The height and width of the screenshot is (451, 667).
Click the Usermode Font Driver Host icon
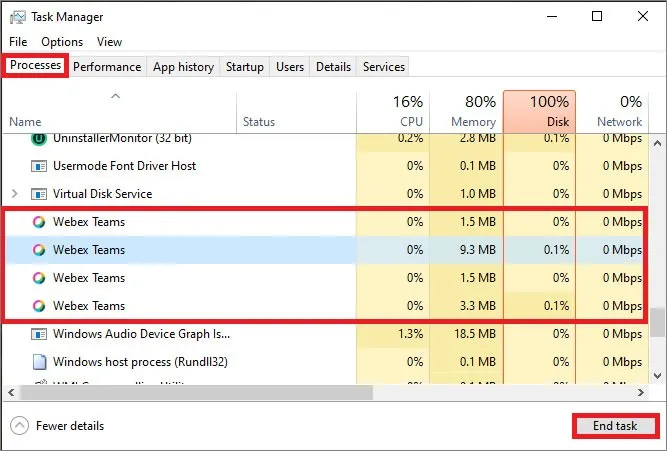click(x=39, y=166)
